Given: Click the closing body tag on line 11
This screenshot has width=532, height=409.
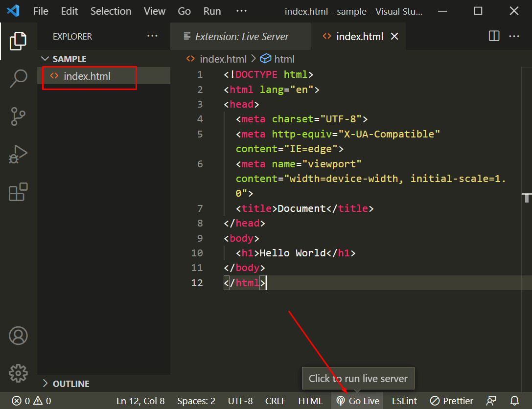Looking at the screenshot, I should [244, 268].
